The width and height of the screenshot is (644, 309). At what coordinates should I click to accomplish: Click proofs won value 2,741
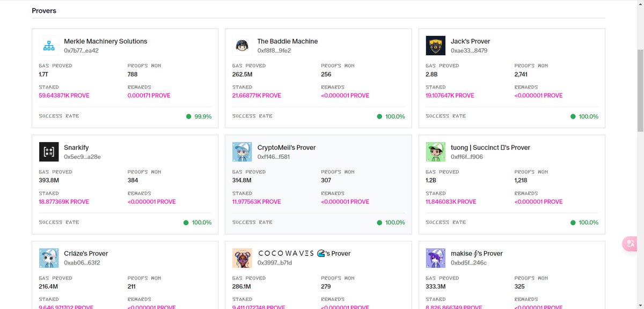tap(522, 75)
